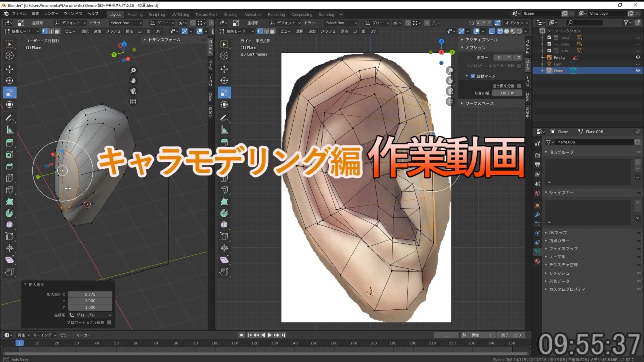Toggle camera view in left viewport
644x362 pixels.
133,91
